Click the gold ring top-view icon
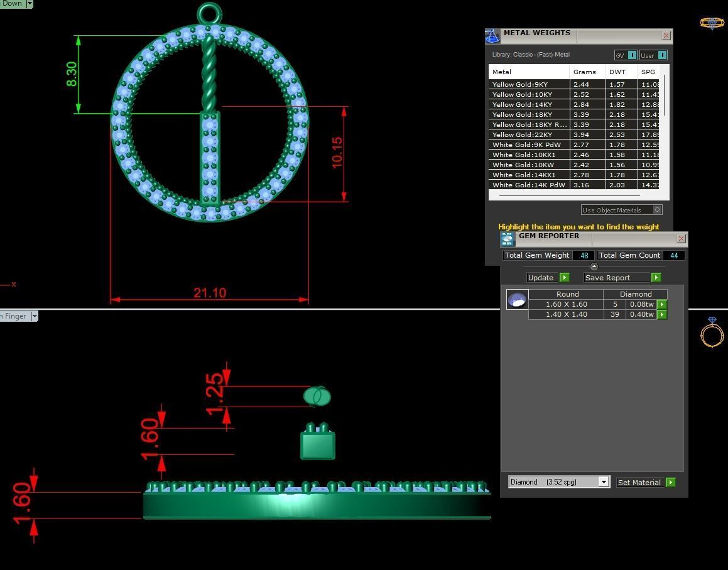 712,23
